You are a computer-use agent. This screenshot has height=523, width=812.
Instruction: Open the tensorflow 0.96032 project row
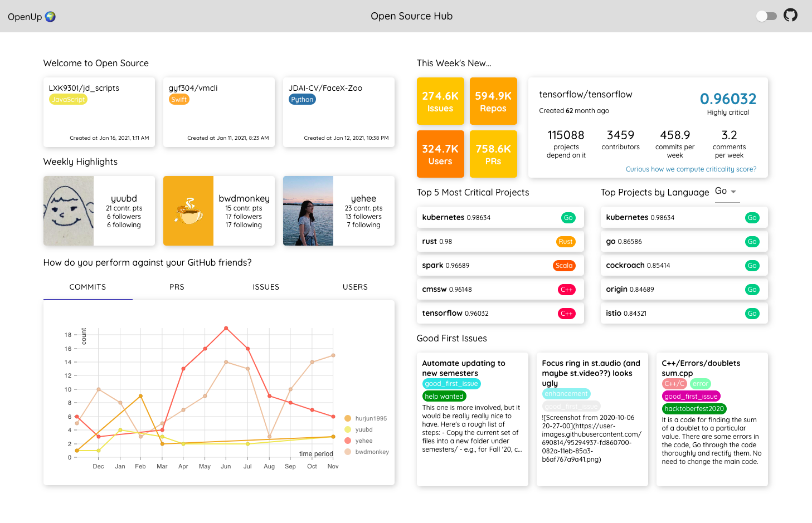(500, 314)
